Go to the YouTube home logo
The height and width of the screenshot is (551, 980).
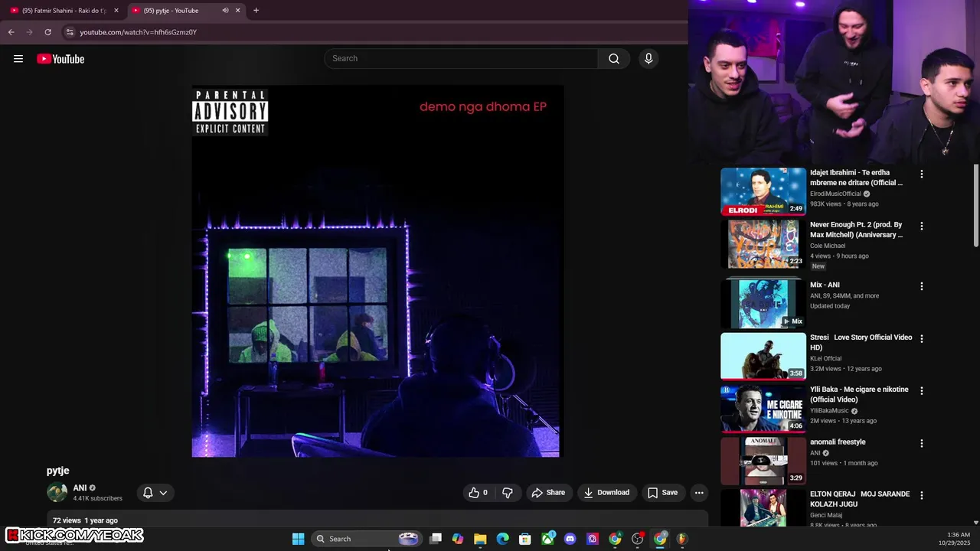pyautogui.click(x=60, y=59)
